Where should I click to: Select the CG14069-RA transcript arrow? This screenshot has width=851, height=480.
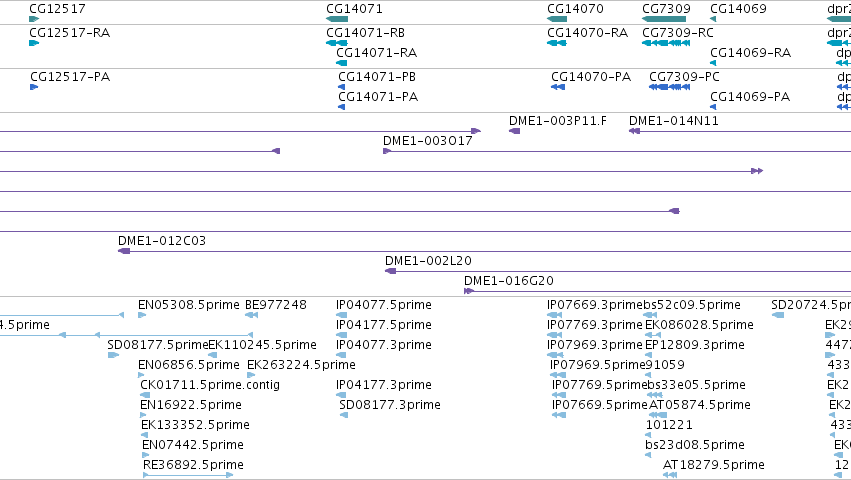pos(713,63)
